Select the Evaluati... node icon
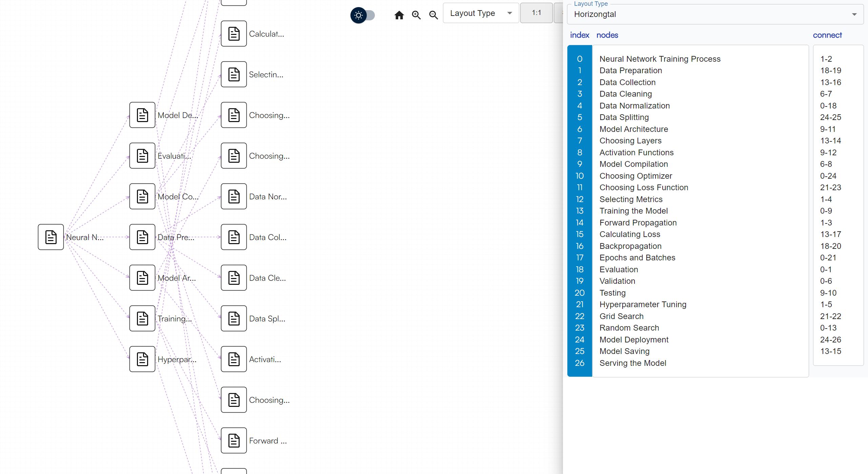The image size is (868, 474). click(x=142, y=156)
